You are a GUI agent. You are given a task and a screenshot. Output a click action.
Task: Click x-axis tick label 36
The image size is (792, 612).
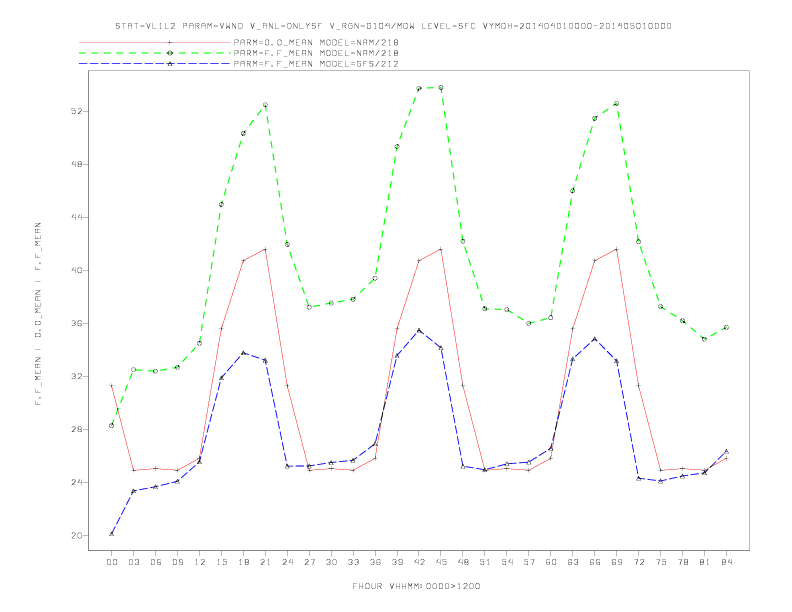point(375,562)
